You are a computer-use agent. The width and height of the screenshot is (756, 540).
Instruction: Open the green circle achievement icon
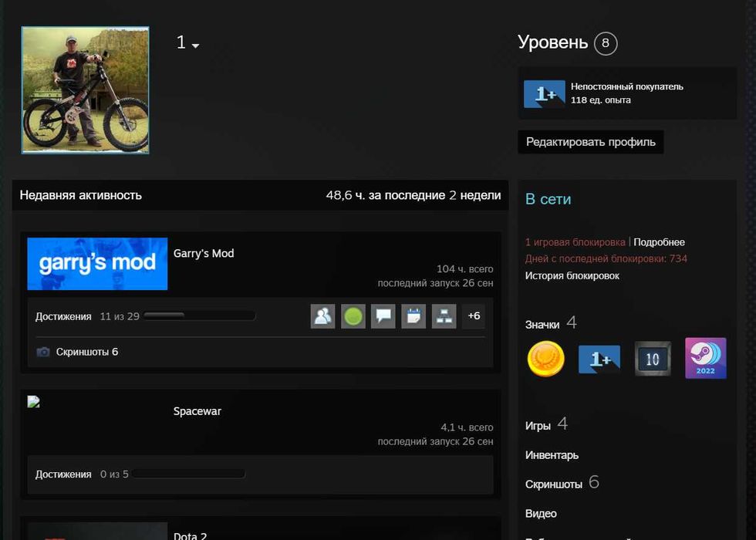pyautogui.click(x=353, y=316)
